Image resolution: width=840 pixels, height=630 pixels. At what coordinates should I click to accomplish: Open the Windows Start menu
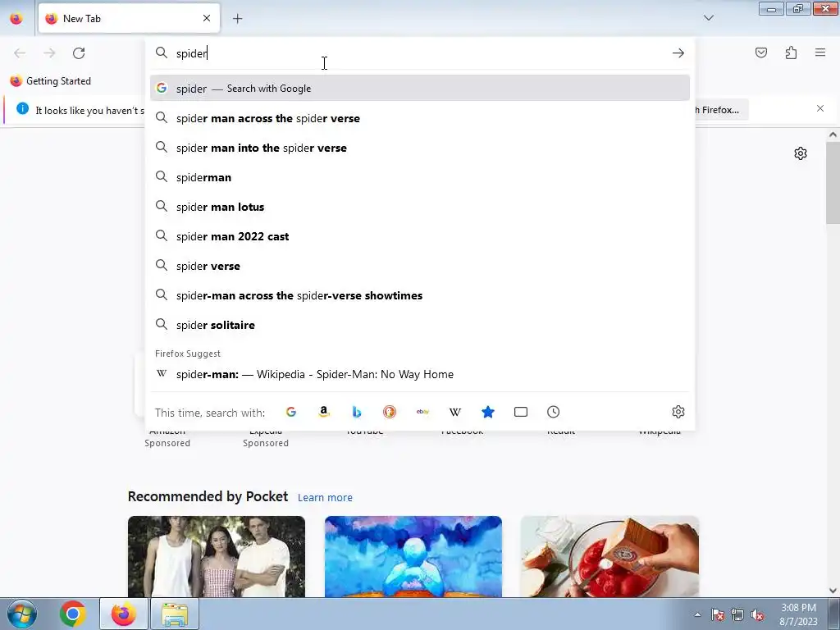point(22,614)
